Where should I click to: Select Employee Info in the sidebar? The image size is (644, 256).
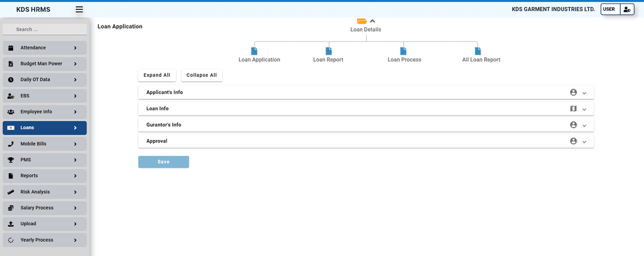click(x=45, y=112)
